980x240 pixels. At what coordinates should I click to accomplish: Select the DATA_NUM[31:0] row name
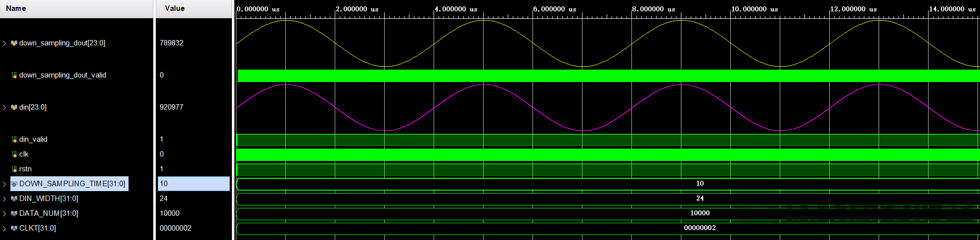(48, 213)
